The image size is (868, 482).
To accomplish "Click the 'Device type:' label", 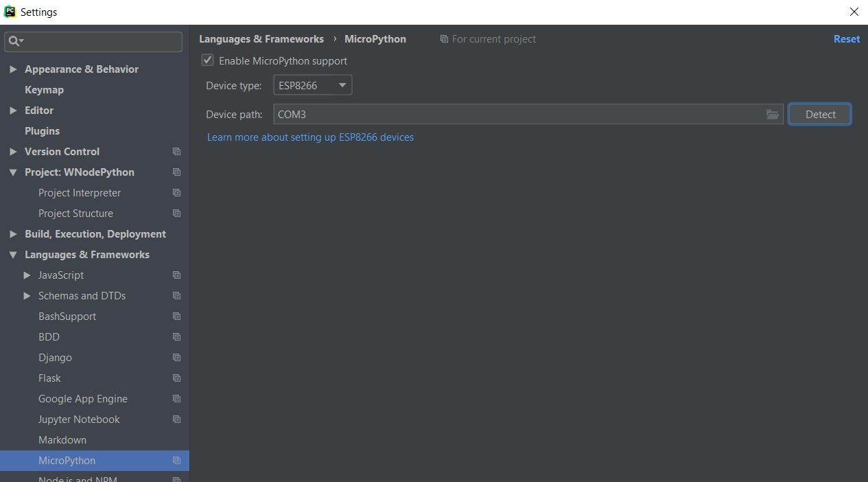I will point(234,86).
